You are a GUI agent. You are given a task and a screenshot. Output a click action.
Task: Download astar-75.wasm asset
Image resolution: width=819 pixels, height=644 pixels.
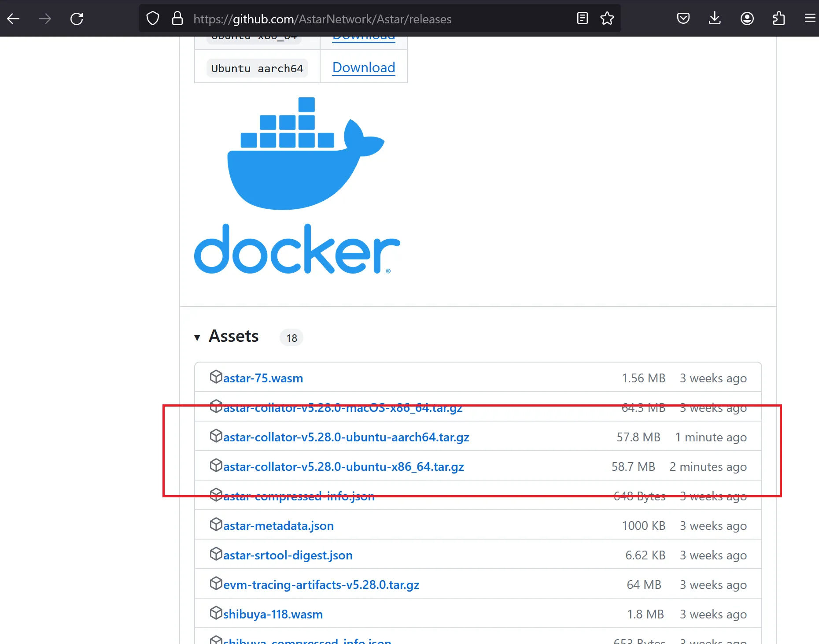[263, 378]
